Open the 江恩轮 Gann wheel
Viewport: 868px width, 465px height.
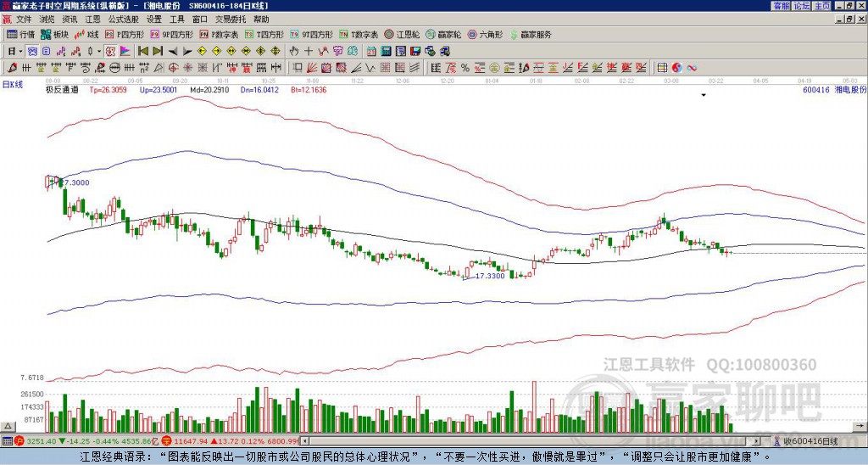[402, 34]
